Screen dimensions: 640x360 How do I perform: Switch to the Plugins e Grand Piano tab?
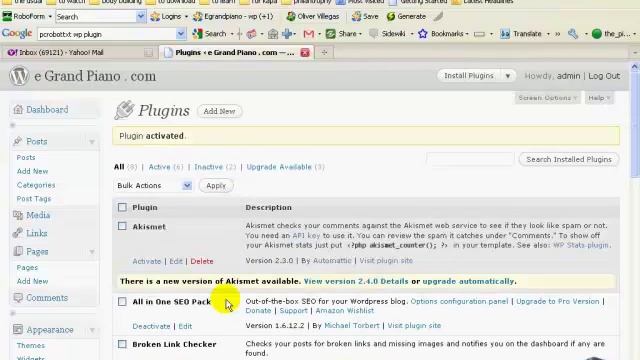point(237,53)
